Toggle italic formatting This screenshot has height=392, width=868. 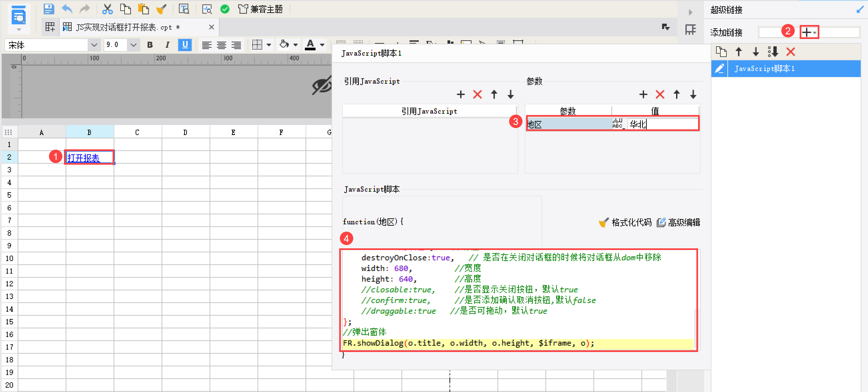coord(167,45)
